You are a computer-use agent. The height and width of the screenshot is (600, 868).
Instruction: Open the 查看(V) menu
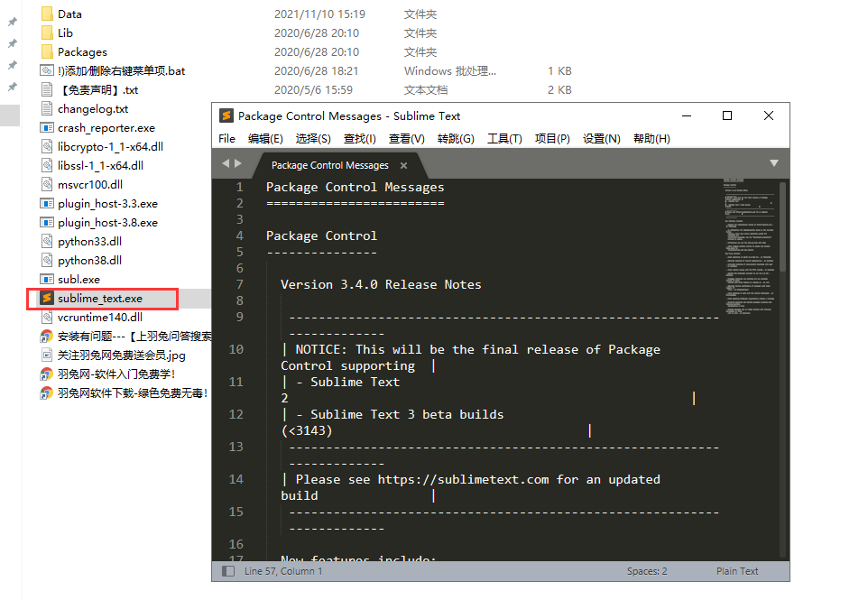[x=406, y=138]
